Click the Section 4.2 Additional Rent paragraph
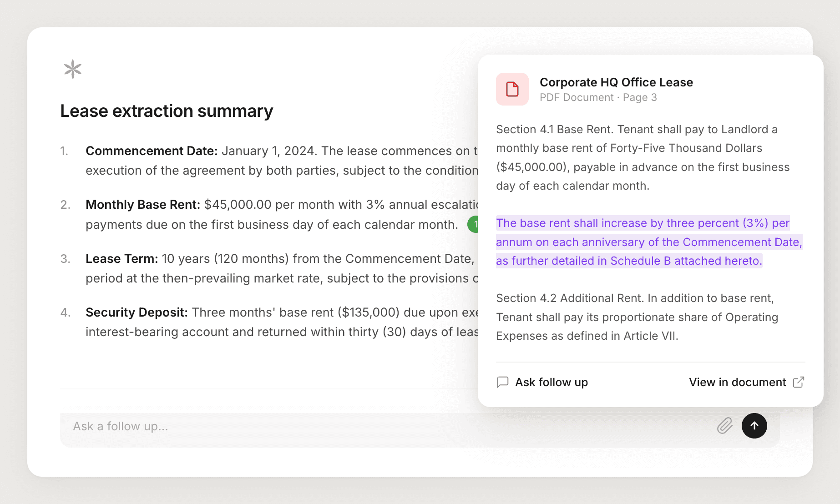840x504 pixels. tap(637, 317)
